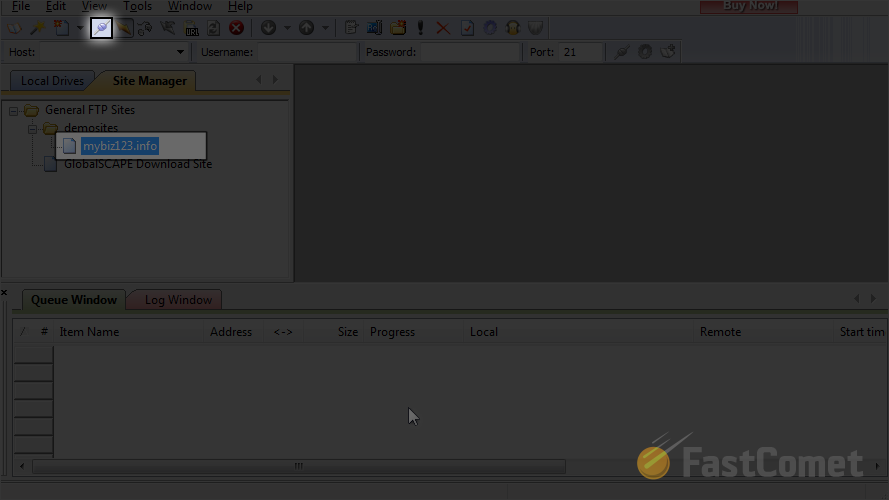The width and height of the screenshot is (889, 500).
Task: Click the highlighted Connect toolbar icon
Action: tap(101, 28)
